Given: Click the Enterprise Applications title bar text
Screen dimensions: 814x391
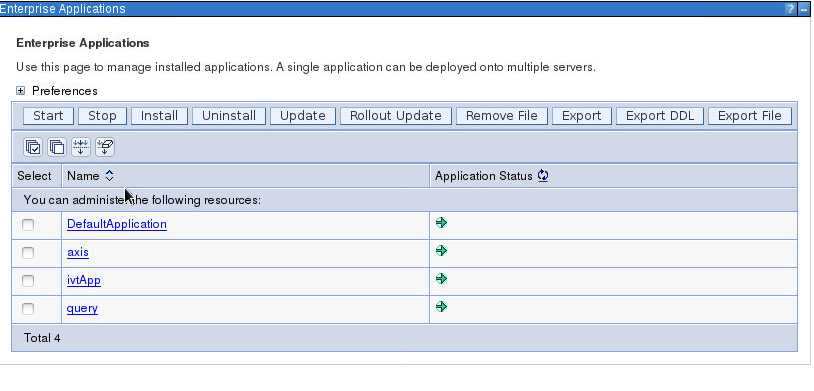Looking at the screenshot, I should click(x=63, y=9).
